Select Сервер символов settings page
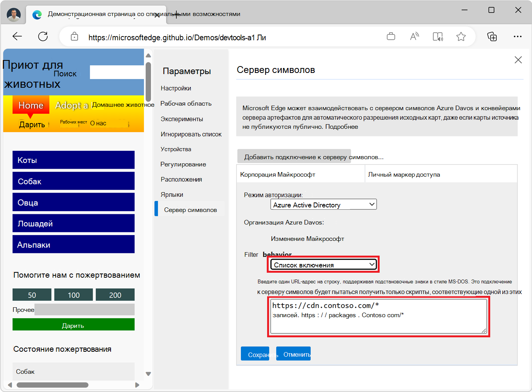Image resolution: width=532 pixels, height=392 pixels. tap(189, 209)
